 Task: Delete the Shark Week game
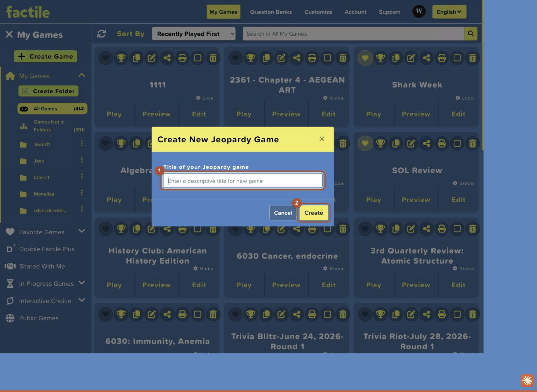coord(472,58)
